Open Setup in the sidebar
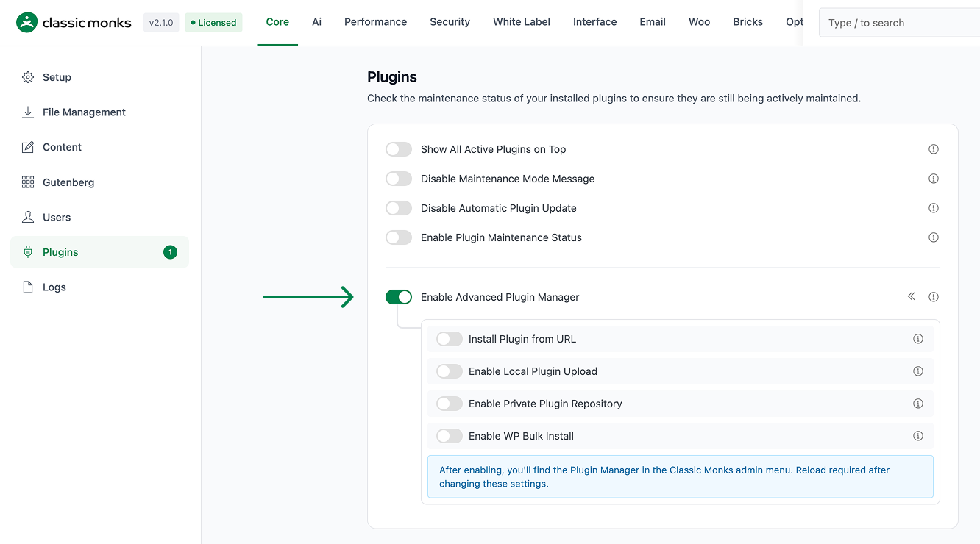 pyautogui.click(x=99, y=77)
